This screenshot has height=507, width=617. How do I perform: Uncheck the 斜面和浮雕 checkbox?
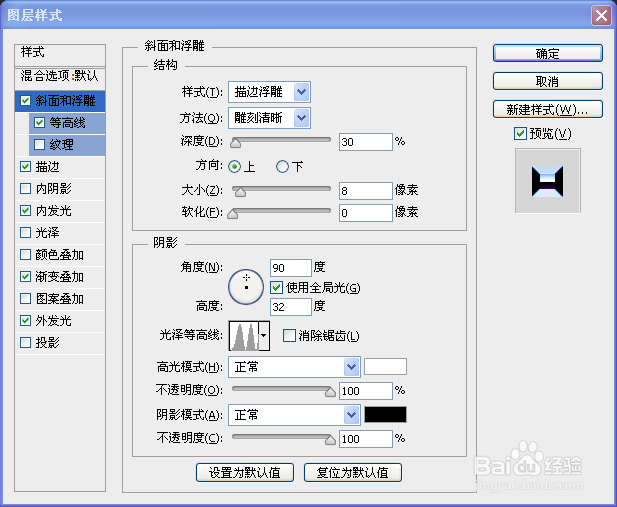click(x=25, y=101)
